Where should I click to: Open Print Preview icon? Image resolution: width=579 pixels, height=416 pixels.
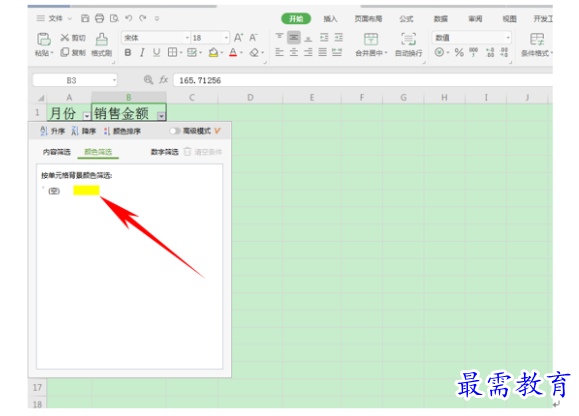[114, 18]
